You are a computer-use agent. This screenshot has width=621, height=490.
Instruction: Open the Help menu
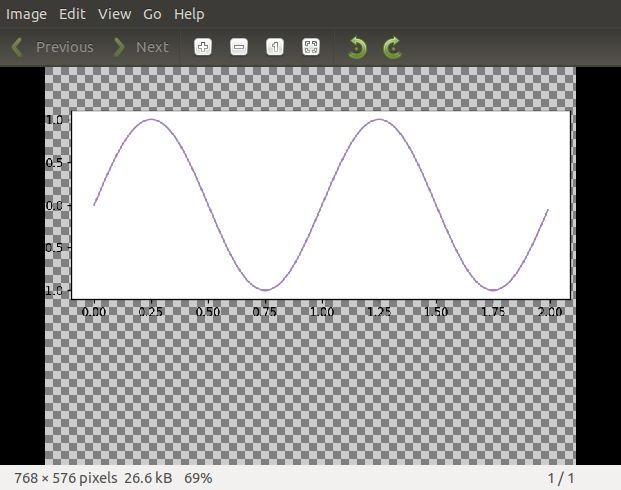coord(189,14)
